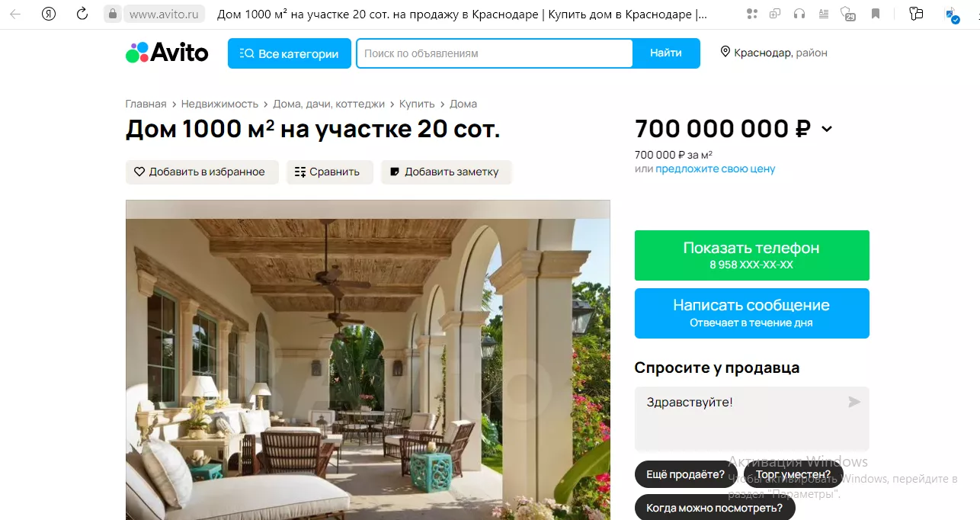Follow the предложите свою цену link
Screen dimensions: 980x520
[716, 169]
